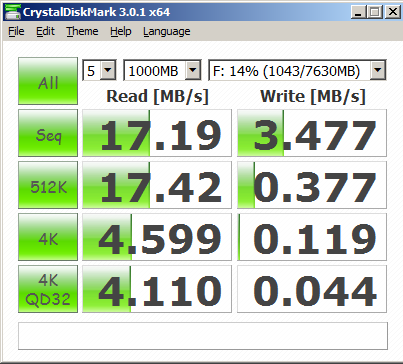Open the test count dropdown arrow
The image size is (403, 364).
coord(108,70)
